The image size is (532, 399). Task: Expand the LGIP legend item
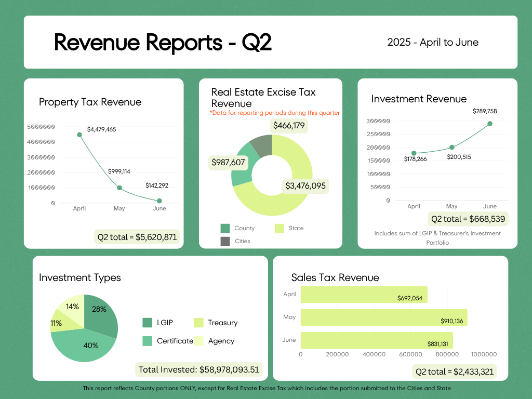[x=162, y=323]
